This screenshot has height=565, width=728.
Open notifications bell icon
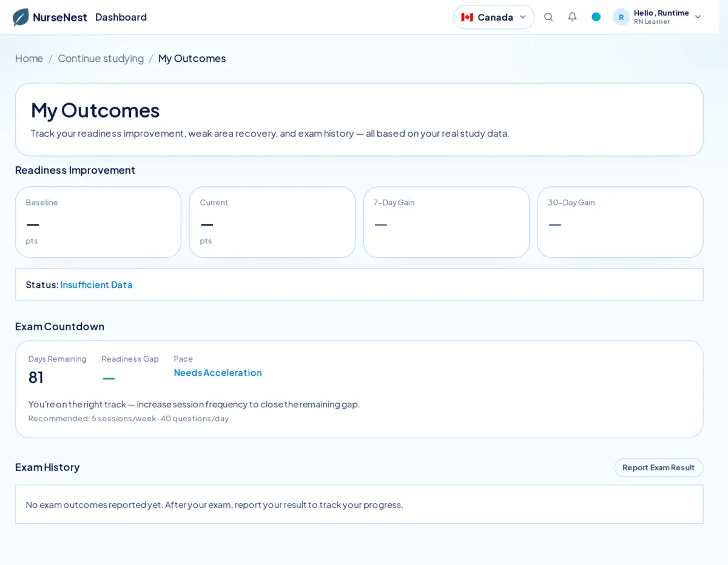pyautogui.click(x=572, y=17)
